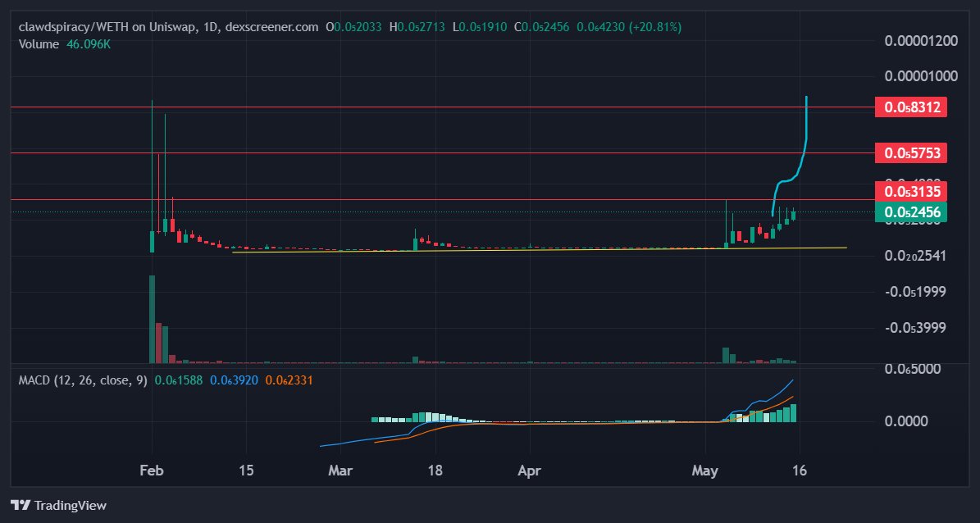Click the 0.0₆5000 MACD axis label
This screenshot has height=523, width=980.
coord(914,369)
